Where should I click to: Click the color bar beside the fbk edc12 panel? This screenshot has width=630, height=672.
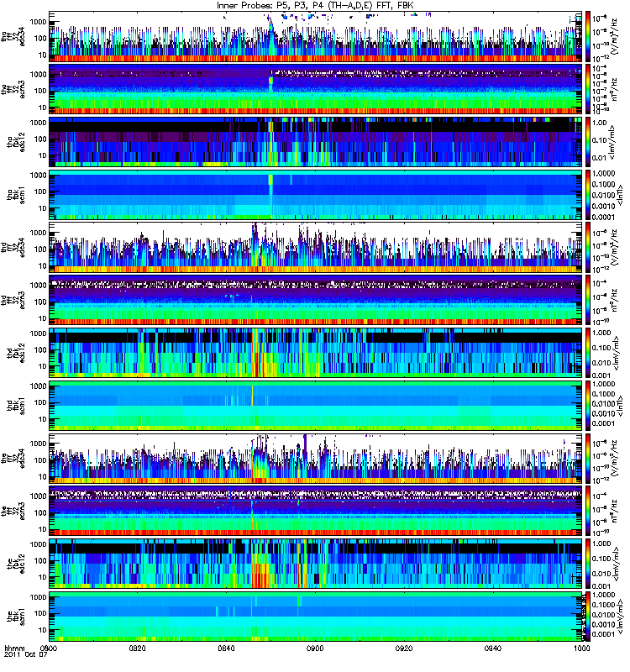[x=587, y=564]
